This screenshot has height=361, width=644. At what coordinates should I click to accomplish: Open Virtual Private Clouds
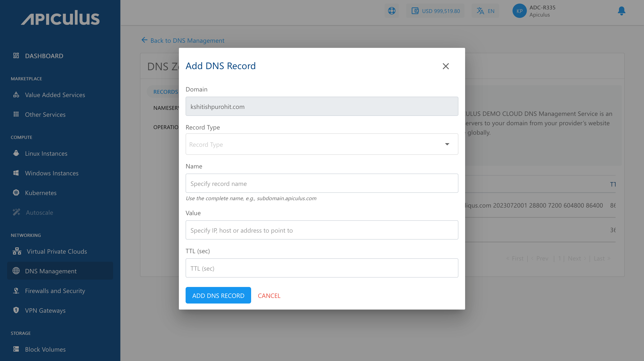[57, 251]
